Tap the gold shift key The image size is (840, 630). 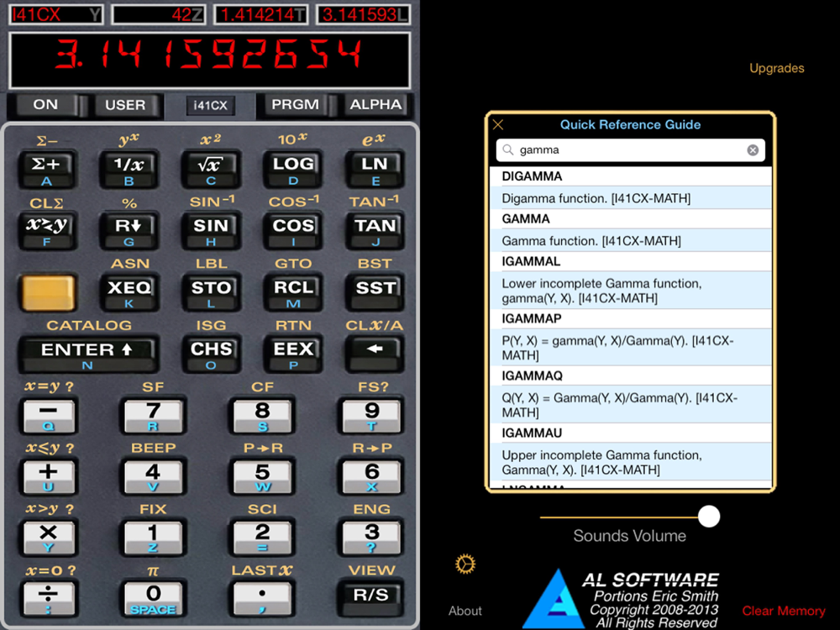(x=48, y=292)
